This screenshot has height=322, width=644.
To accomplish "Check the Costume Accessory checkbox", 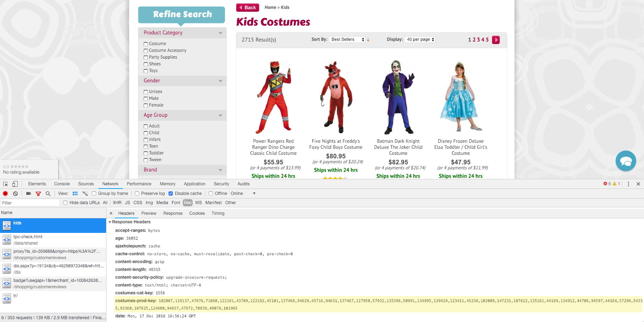I will (145, 51).
